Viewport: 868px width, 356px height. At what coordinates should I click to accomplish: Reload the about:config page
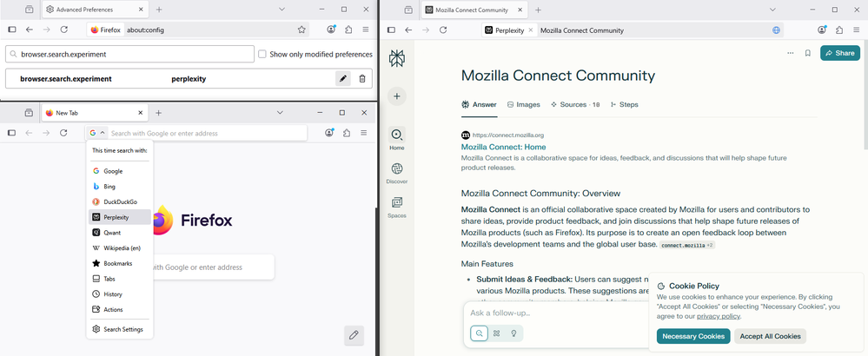pyautogui.click(x=64, y=30)
